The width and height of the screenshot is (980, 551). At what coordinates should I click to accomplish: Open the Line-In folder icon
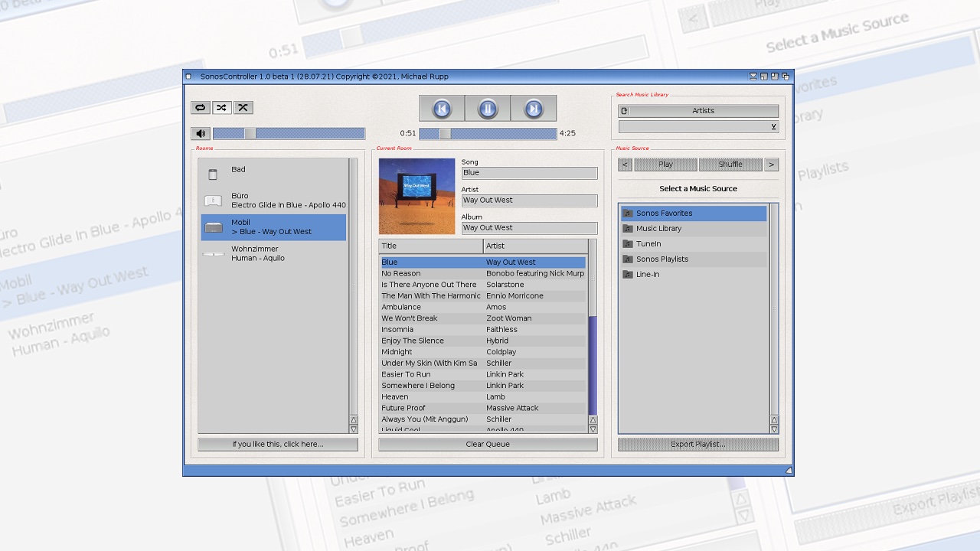tap(627, 275)
